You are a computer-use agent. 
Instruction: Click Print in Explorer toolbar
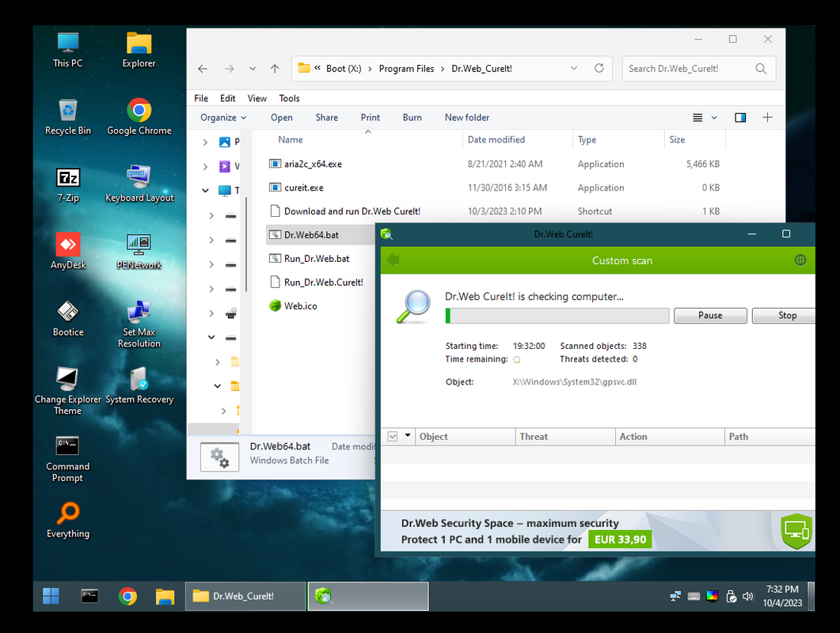click(371, 117)
